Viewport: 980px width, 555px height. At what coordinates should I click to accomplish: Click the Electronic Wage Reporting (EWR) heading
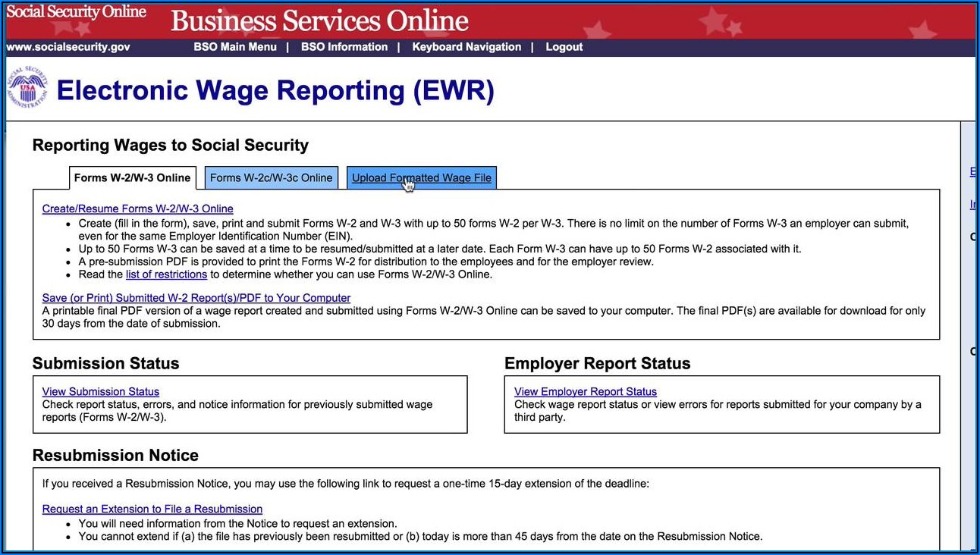275,91
